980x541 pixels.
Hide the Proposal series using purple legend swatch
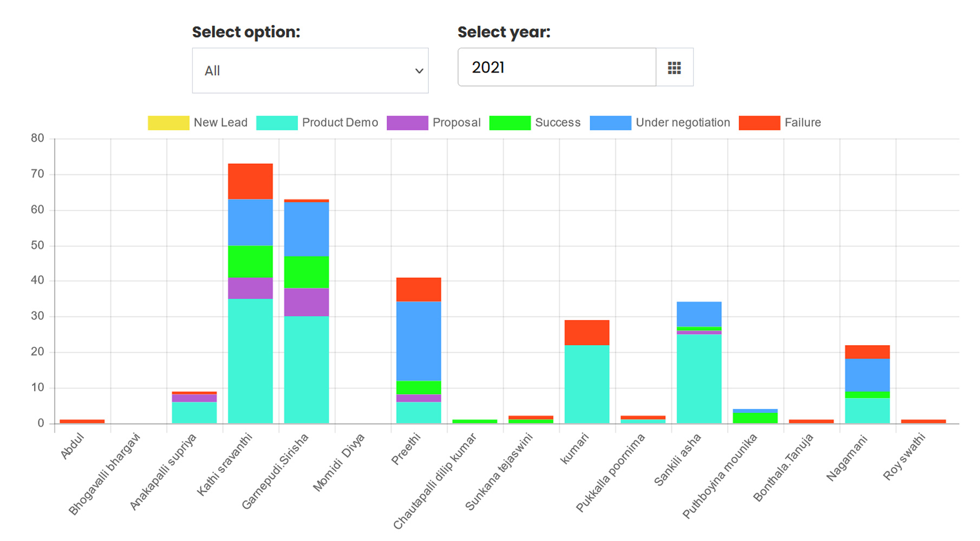click(407, 123)
